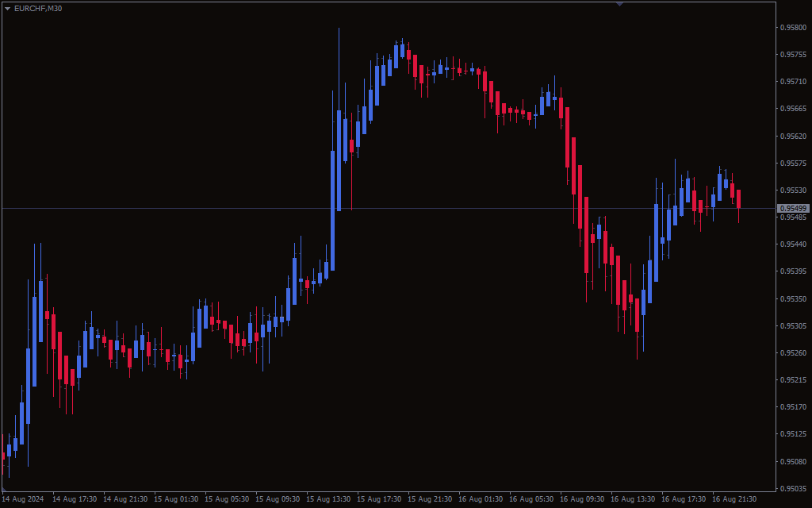Click the 0.95800 price axis label
The height and width of the screenshot is (508, 812).
click(x=793, y=28)
